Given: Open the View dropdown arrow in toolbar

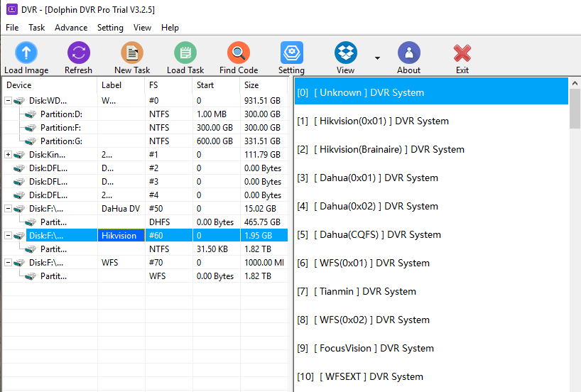Looking at the screenshot, I should pos(377,58).
